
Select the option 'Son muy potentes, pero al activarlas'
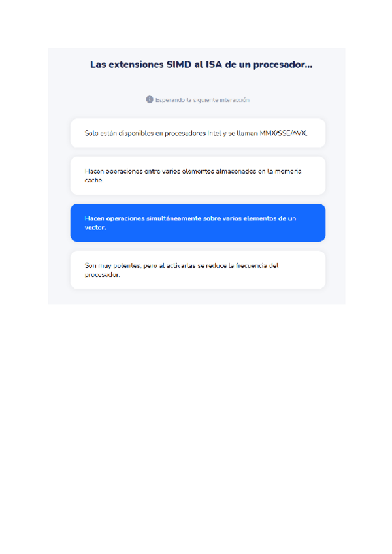pyautogui.click(x=198, y=270)
